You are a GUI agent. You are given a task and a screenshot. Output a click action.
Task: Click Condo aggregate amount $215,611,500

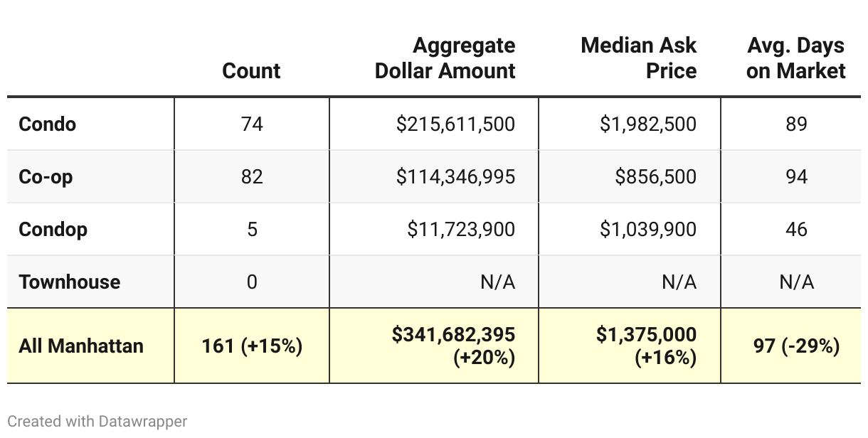click(455, 124)
